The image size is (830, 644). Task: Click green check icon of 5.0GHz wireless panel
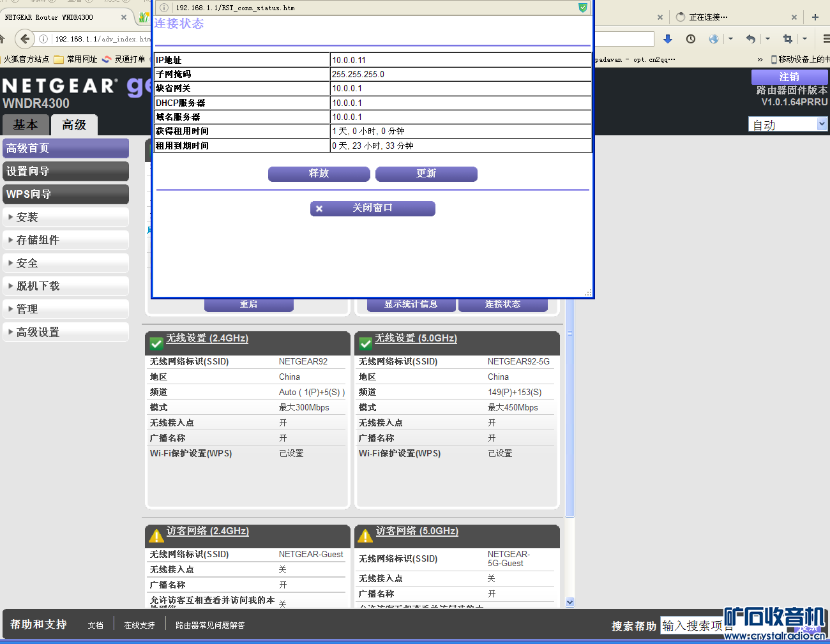click(x=365, y=343)
